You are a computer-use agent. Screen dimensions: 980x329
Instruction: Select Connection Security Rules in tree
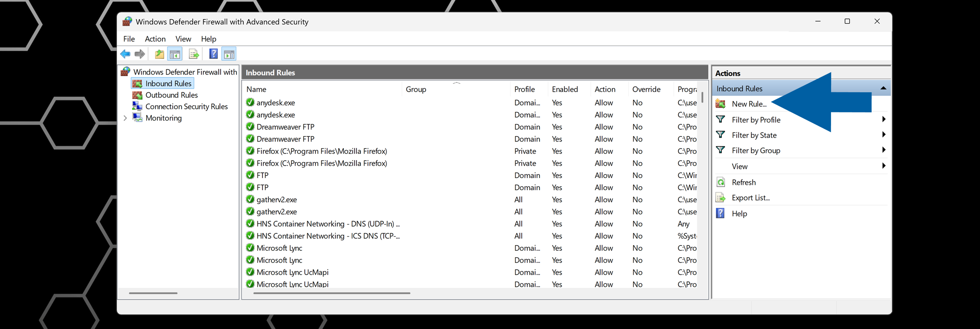click(186, 106)
